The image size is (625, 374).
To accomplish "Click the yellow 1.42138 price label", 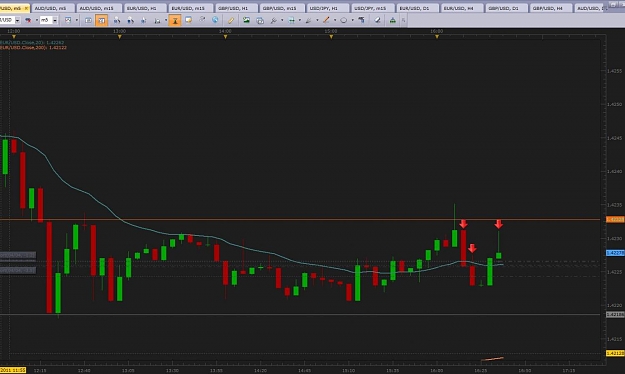I will 615,353.
